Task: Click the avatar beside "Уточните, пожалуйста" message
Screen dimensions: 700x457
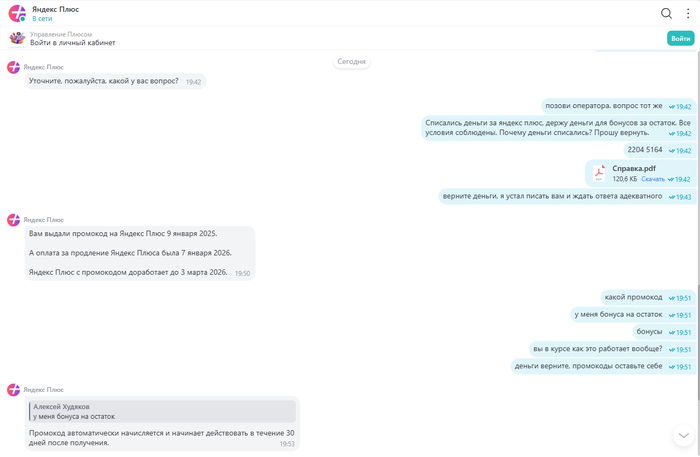Action: [x=13, y=67]
